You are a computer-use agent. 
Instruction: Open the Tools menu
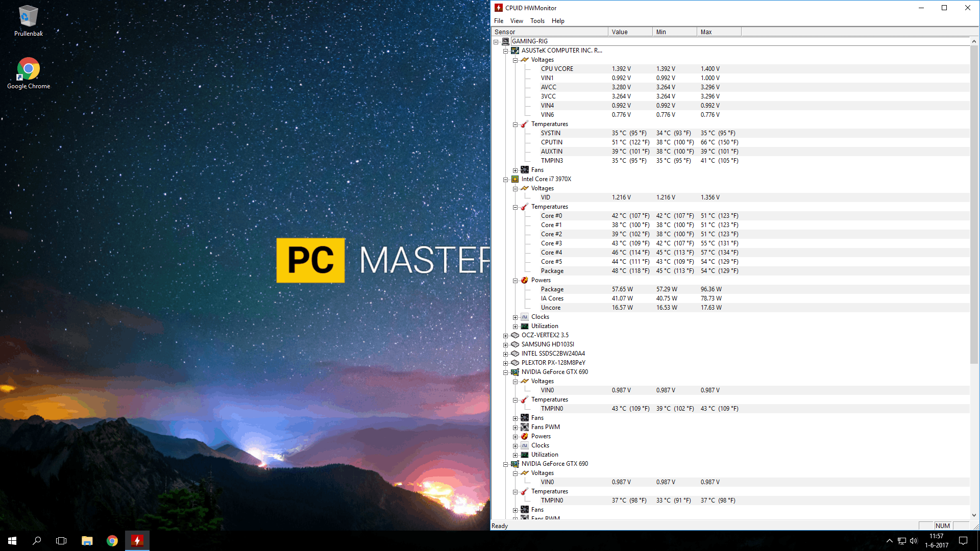537,21
